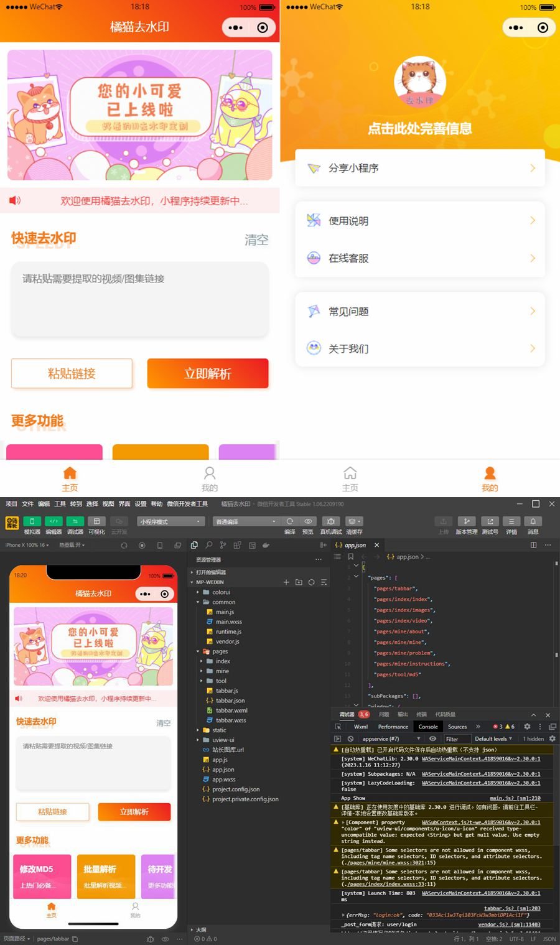Open the 普通编译 compile mode dropdown
Viewport: 560px width, 945px height.
[x=246, y=521]
